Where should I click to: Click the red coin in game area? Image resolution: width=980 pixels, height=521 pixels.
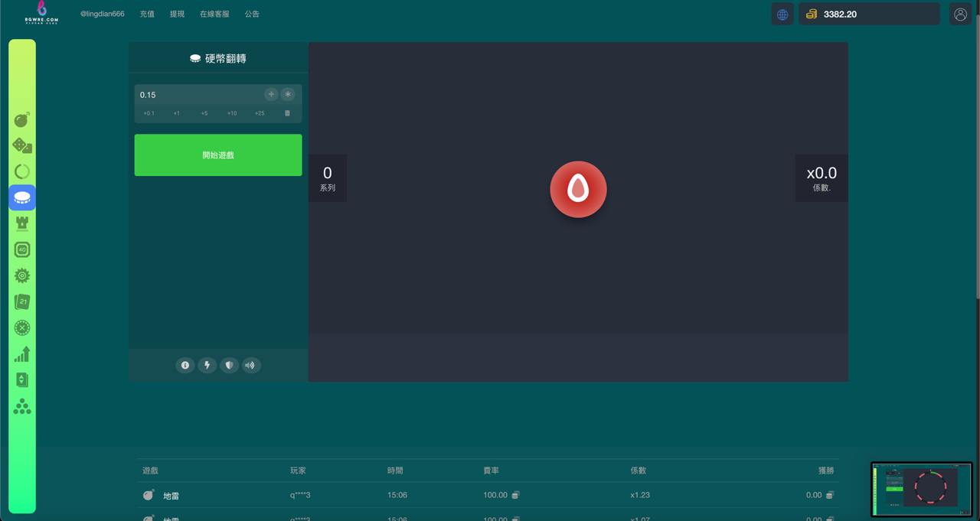(x=578, y=189)
